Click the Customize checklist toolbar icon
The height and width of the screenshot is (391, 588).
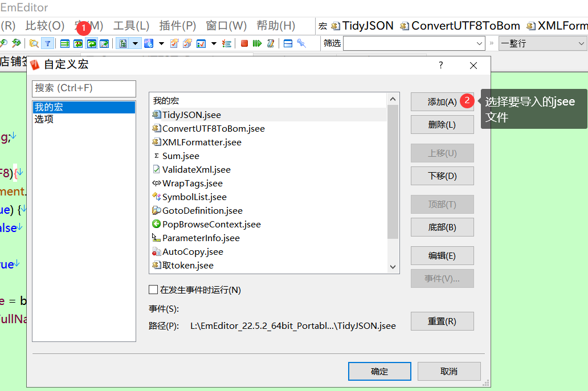pyautogui.click(x=201, y=43)
